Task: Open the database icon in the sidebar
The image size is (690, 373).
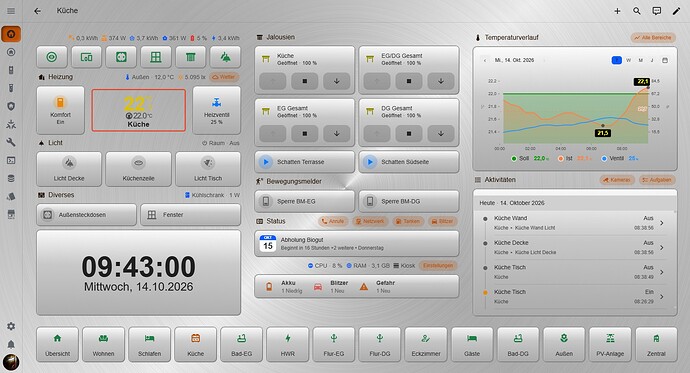Action: [x=11, y=178]
